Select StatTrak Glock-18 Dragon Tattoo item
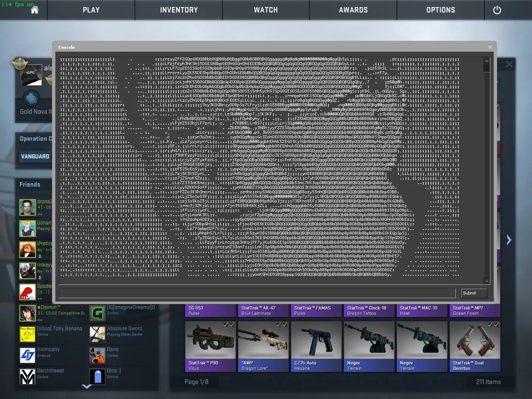 point(369,311)
